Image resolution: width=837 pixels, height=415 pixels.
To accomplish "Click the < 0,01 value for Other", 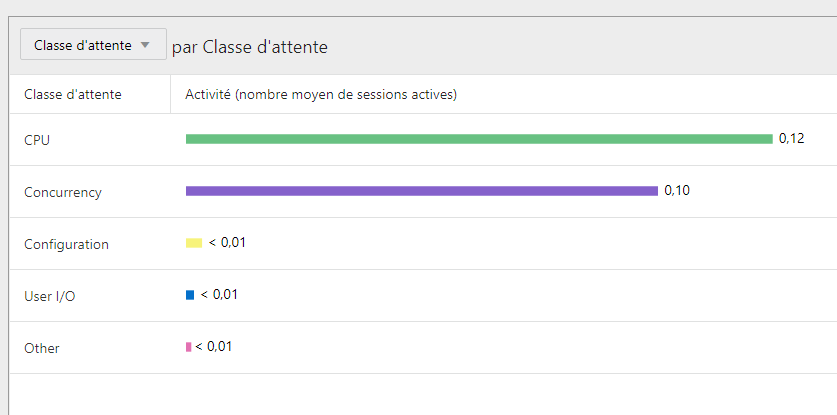I will (x=214, y=347).
